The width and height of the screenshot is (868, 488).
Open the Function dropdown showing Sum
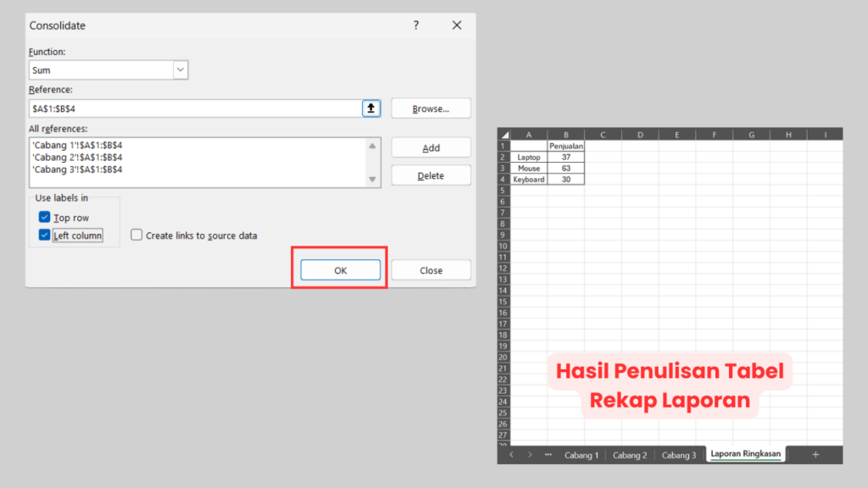[102, 69]
